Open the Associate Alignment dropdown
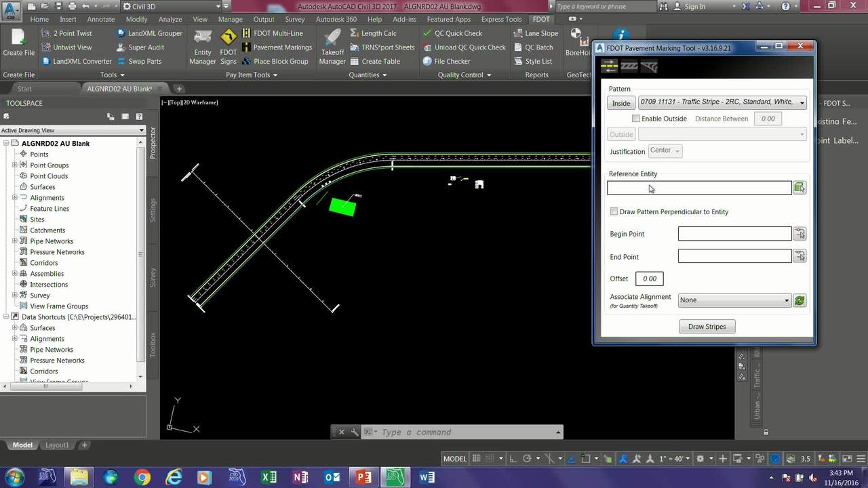 pos(734,300)
